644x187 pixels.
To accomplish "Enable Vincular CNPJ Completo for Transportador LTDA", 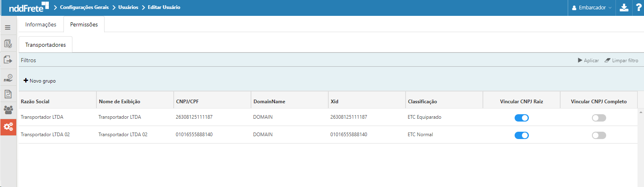I will (x=599, y=118).
